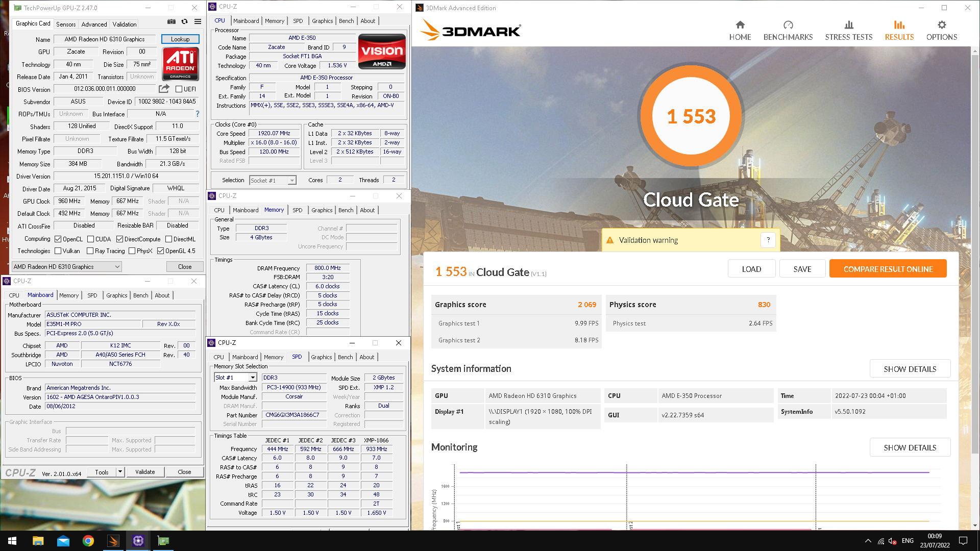The height and width of the screenshot is (551, 980).
Task: Open Bench tab in CPU-Z CPU window
Action: coord(346,21)
